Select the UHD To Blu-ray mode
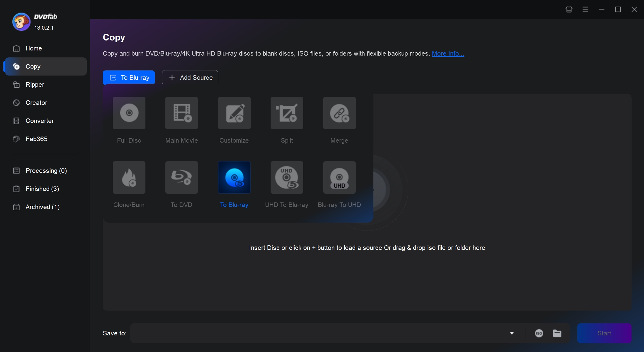Screen dimensions: 644x352 click(x=287, y=177)
